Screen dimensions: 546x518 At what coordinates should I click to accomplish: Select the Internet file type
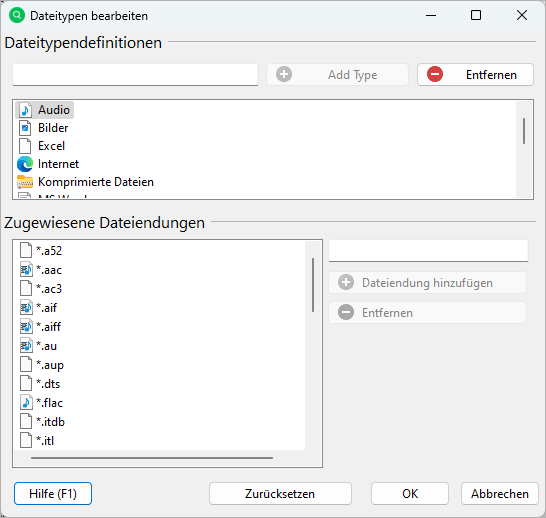pyautogui.click(x=58, y=164)
